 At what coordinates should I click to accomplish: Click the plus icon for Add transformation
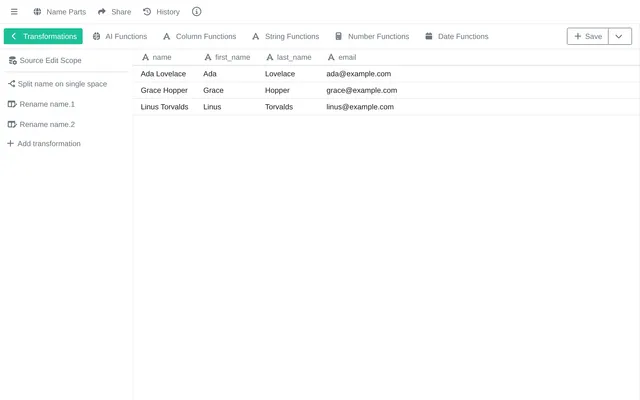tap(11, 143)
